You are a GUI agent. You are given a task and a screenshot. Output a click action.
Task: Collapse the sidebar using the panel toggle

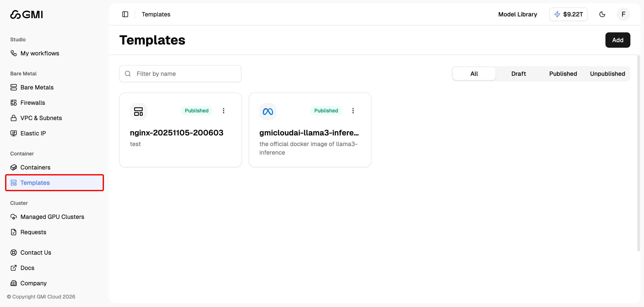coord(125,14)
